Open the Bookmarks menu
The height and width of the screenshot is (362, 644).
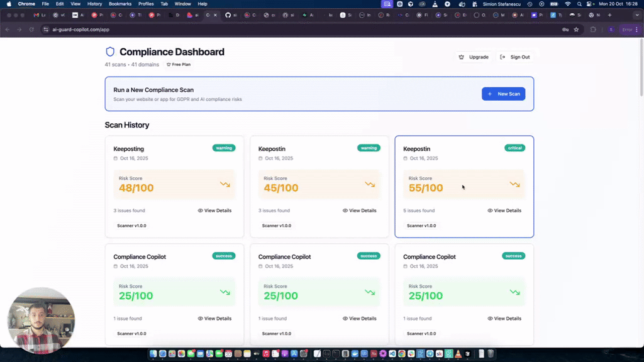[x=120, y=4]
